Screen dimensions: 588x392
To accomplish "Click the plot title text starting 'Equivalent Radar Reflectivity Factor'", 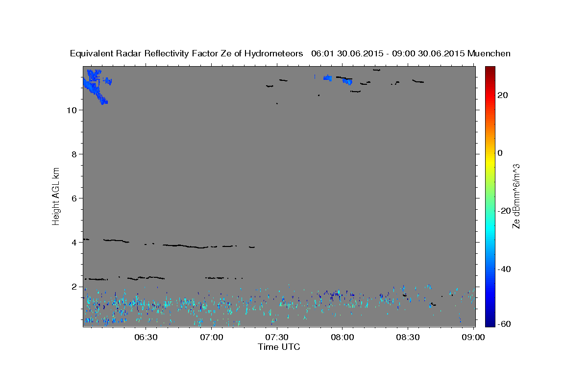I will [x=290, y=54].
